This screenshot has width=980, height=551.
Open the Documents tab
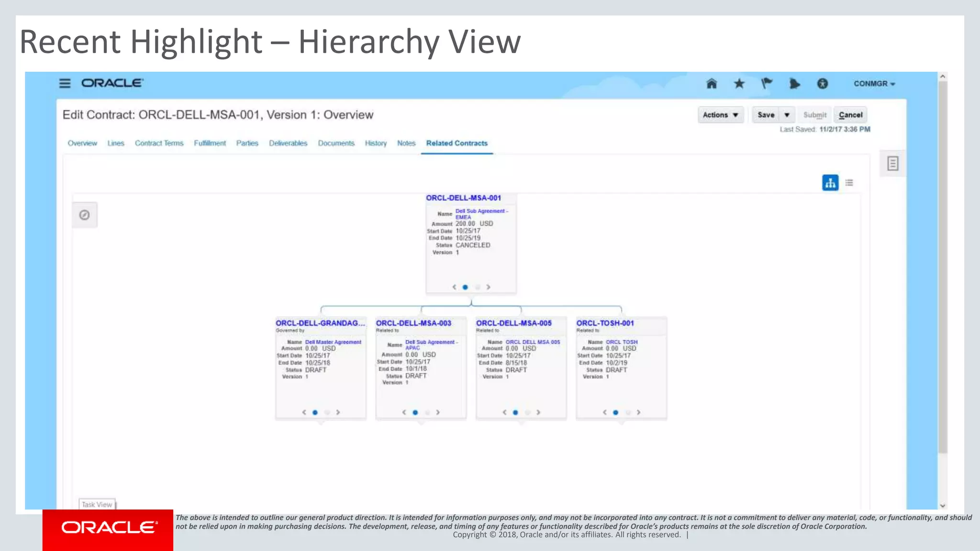coord(336,143)
